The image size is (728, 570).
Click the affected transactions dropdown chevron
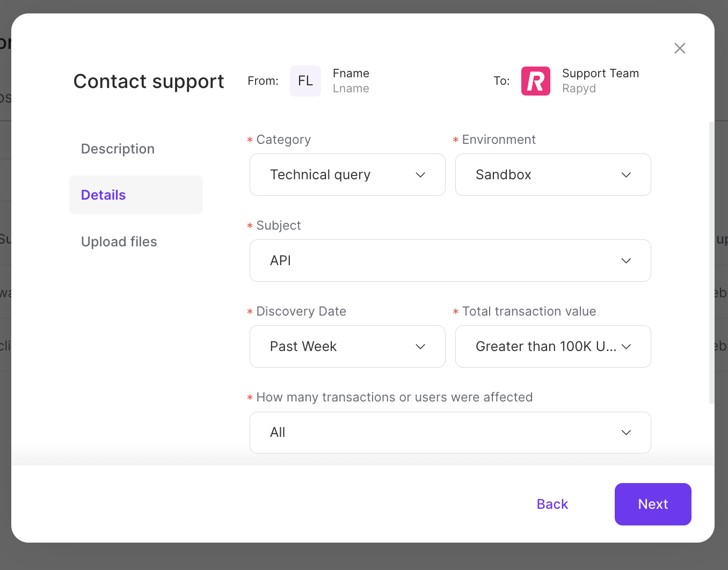click(626, 433)
